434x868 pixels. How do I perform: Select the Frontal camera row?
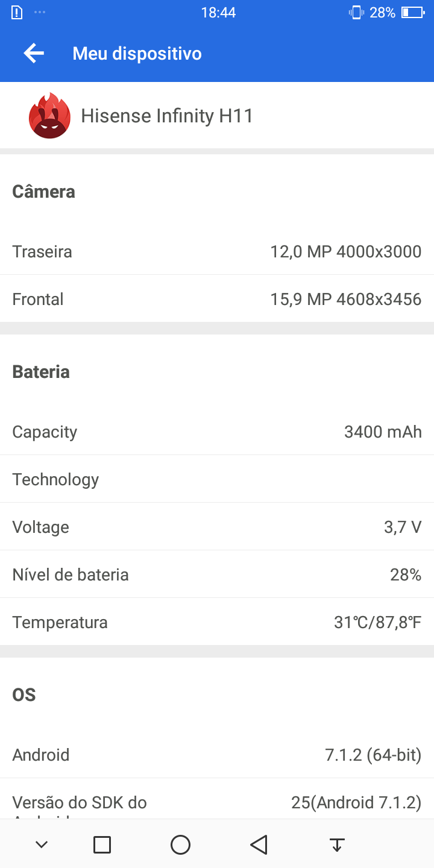point(217,299)
